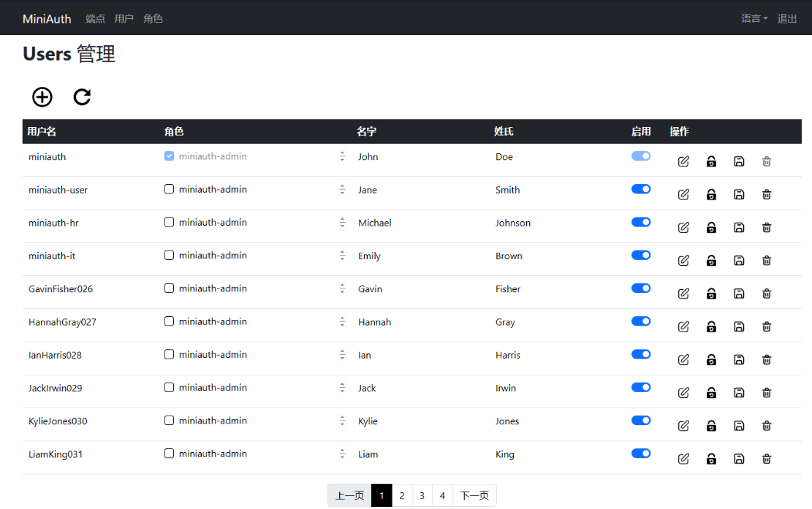The image size is (812, 509).
Task: Click 上一页 previous page button
Action: click(349, 496)
